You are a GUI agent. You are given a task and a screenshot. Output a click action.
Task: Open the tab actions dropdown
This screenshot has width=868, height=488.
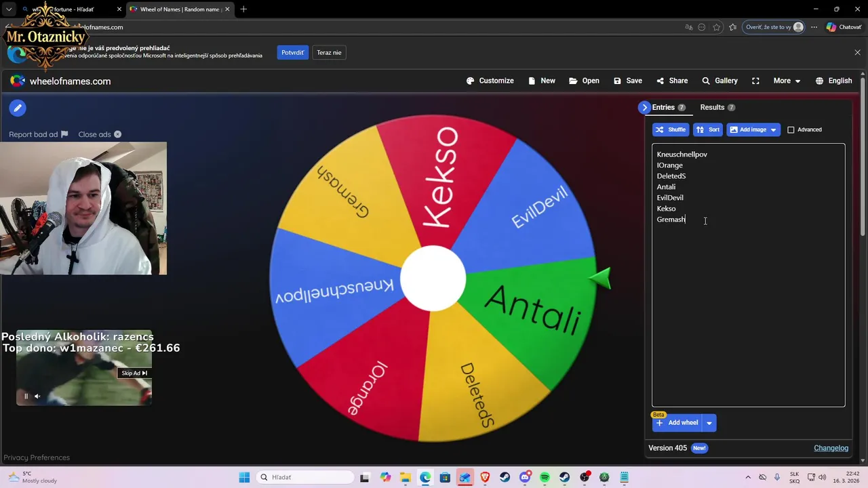[x=9, y=9]
